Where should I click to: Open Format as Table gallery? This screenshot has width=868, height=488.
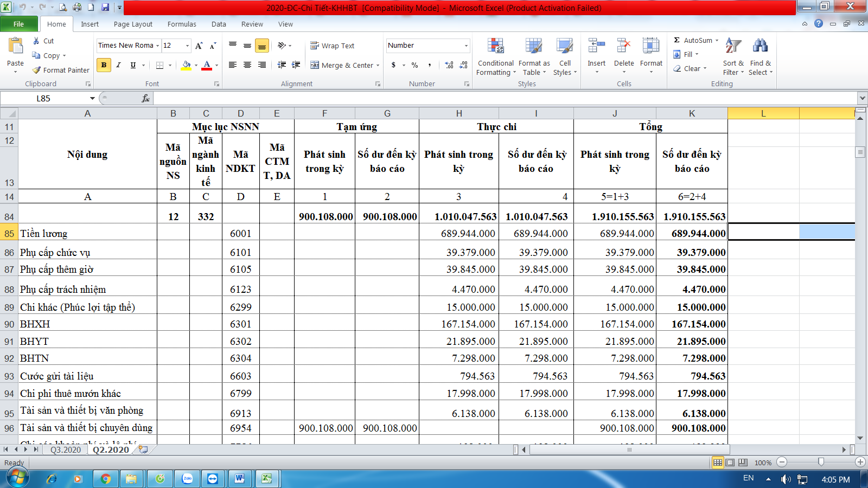[x=534, y=56]
